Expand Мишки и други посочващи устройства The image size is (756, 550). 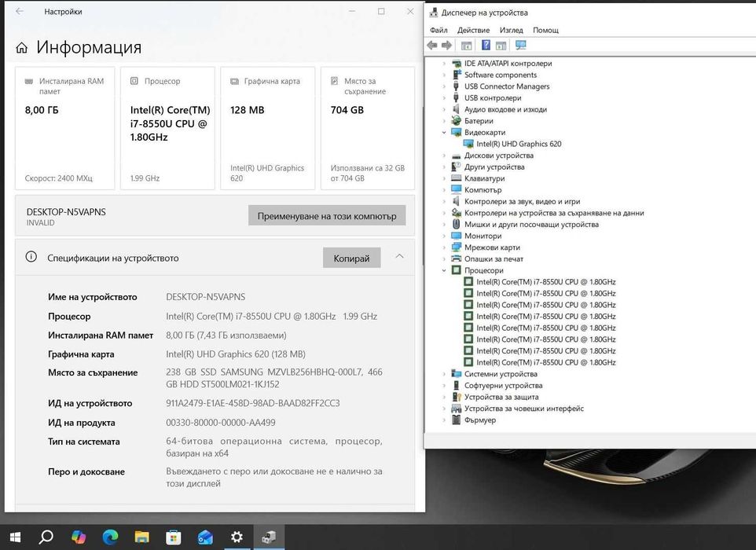pyautogui.click(x=444, y=224)
